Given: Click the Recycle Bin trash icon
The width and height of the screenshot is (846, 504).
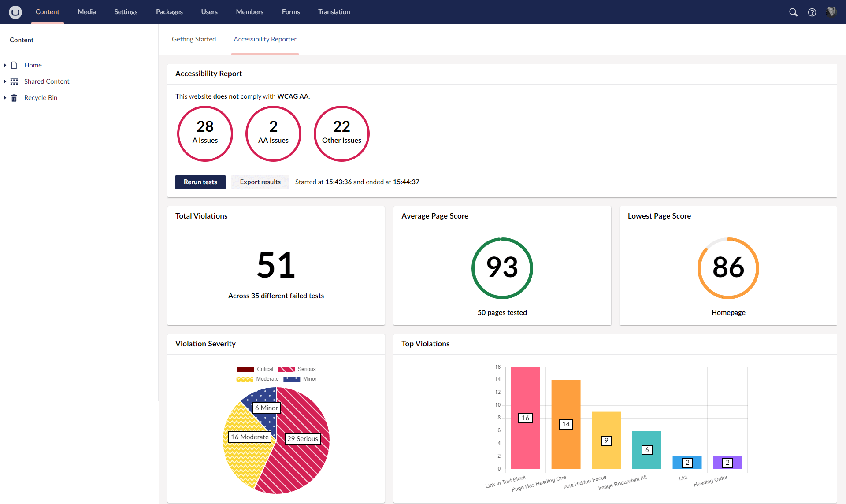Looking at the screenshot, I should 14,98.
